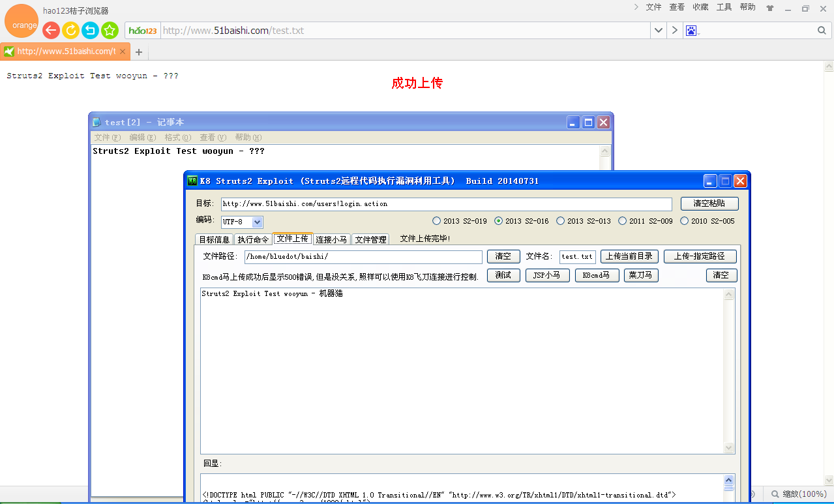
Task: Open a new browser tab with plus
Action: pyautogui.click(x=138, y=52)
